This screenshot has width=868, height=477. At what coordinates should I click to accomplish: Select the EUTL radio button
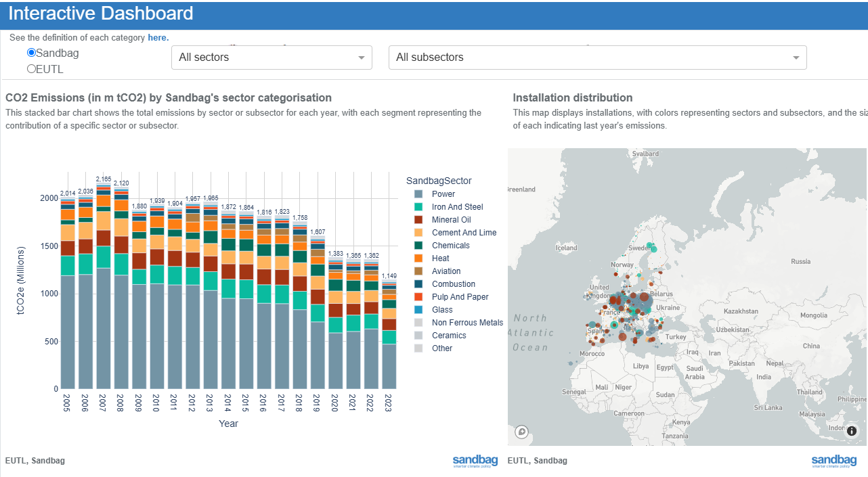click(x=31, y=69)
